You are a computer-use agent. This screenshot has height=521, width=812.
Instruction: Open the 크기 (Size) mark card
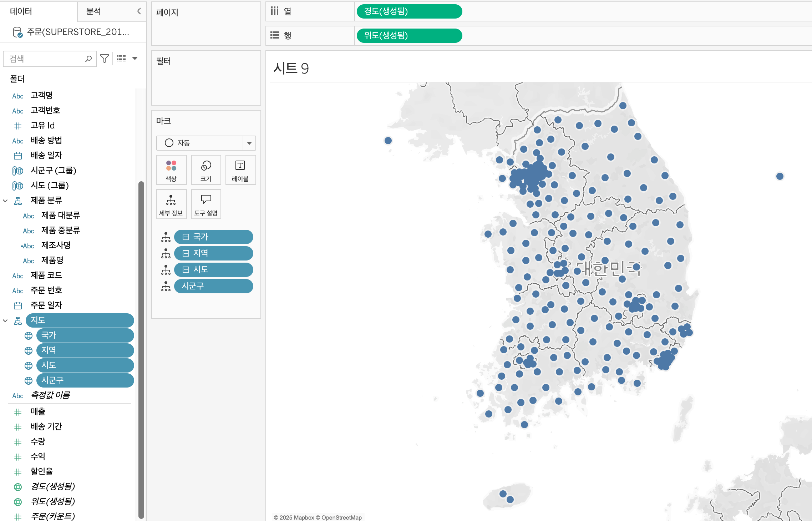point(206,170)
